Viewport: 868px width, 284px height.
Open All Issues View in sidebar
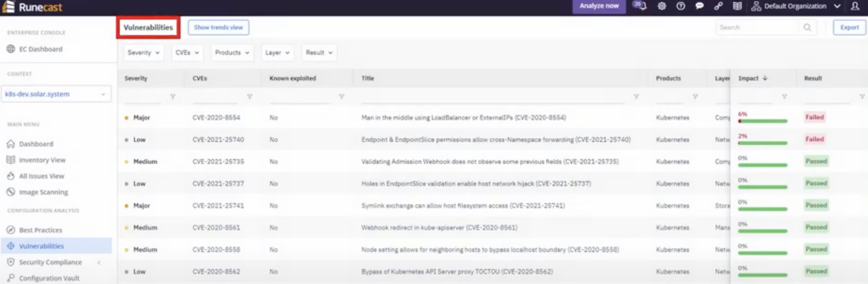[x=42, y=176]
